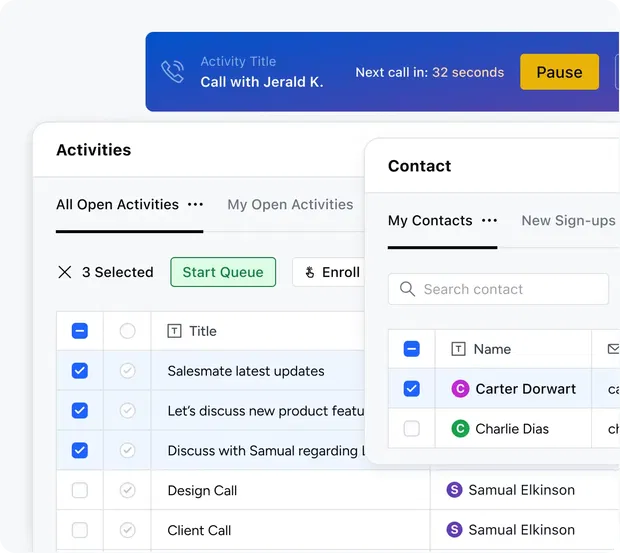
Task: Click the phone call icon in banner
Action: coord(173,72)
